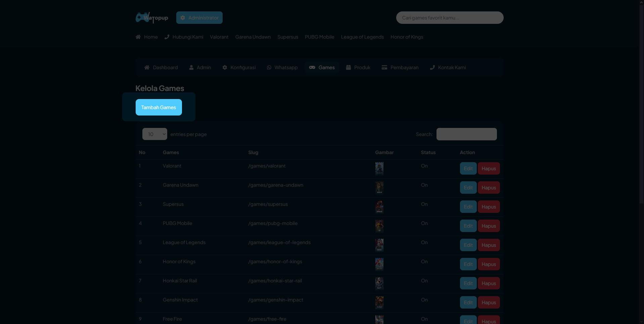
Task: Open League of Legends in top navigation
Action: coord(362,37)
